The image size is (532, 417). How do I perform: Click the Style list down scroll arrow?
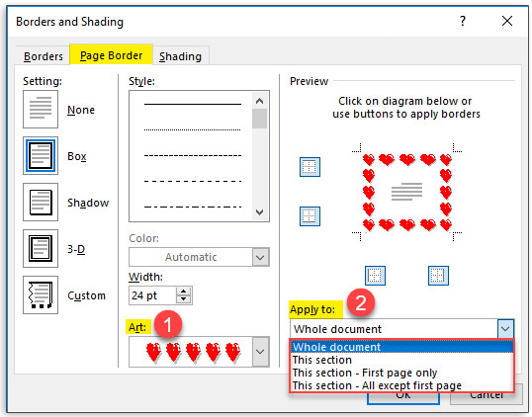259,212
